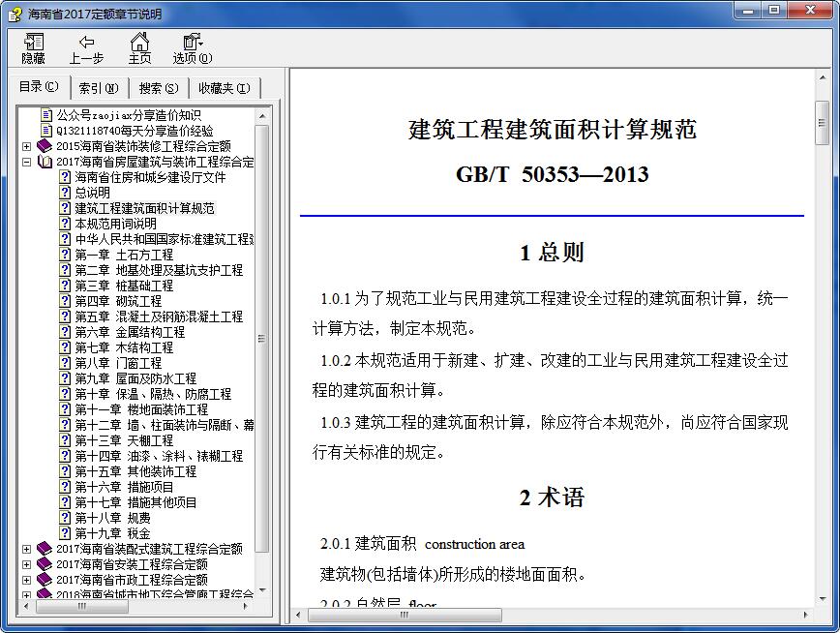Click book icon of 2015海南省装饰装修工程综合定额

45,146
